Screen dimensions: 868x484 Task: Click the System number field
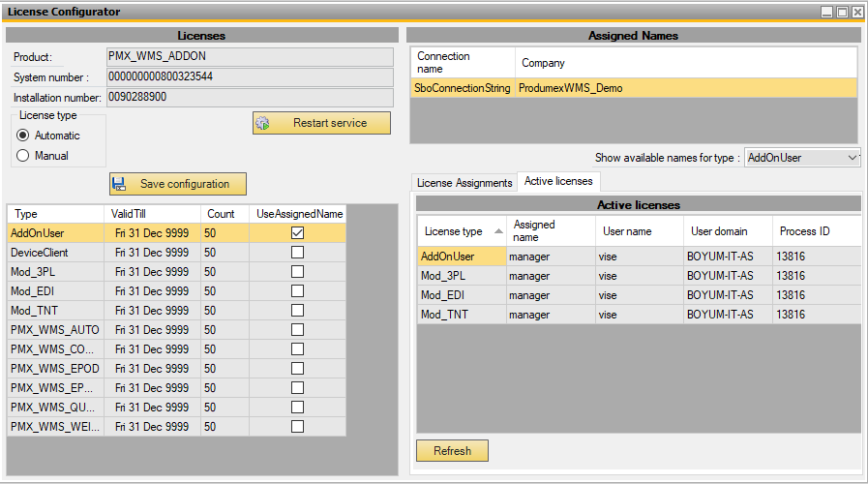tap(250, 76)
